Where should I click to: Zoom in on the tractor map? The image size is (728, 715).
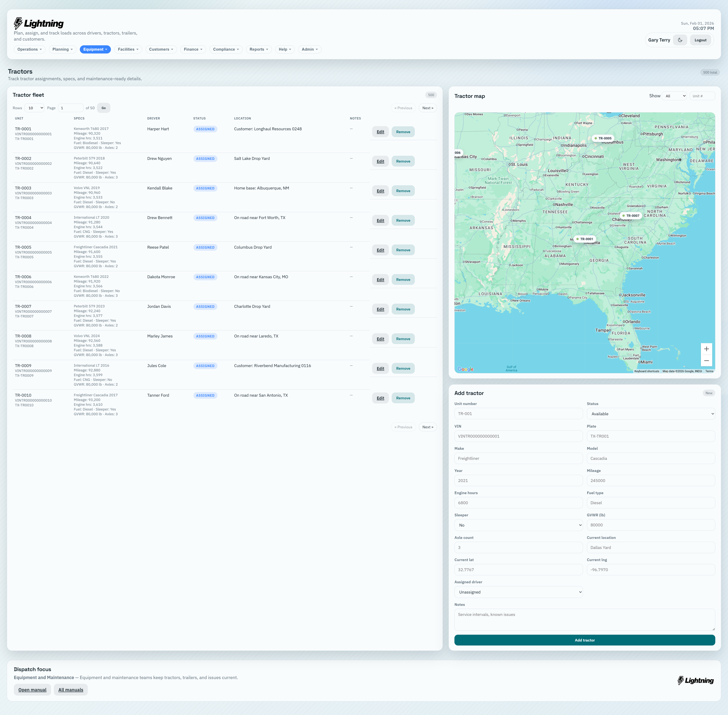pos(706,349)
